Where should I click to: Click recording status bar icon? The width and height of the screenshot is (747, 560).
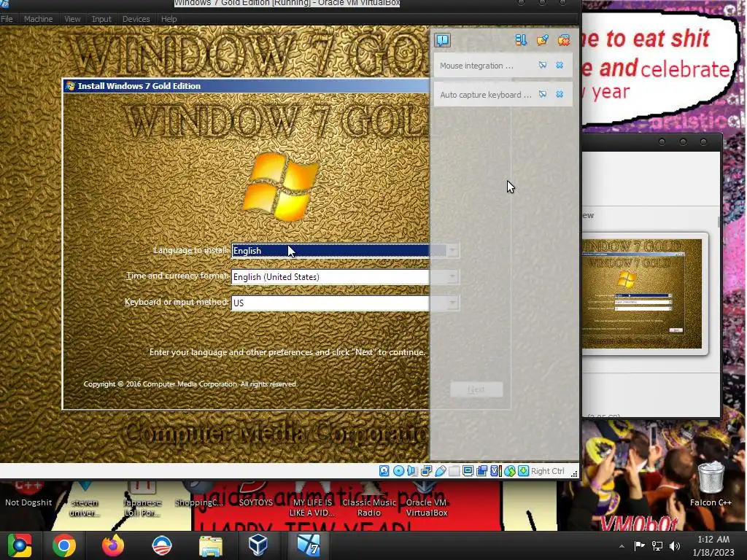click(x=481, y=471)
